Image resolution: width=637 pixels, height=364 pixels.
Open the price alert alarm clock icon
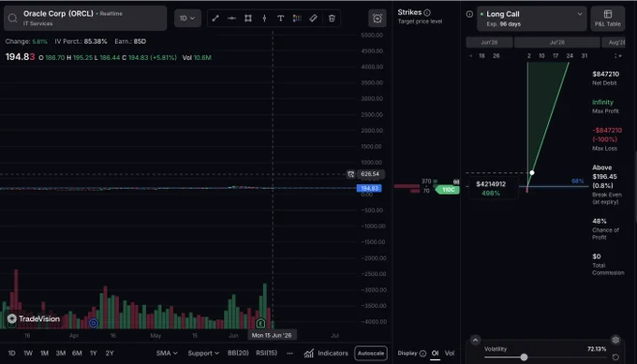coord(377,19)
